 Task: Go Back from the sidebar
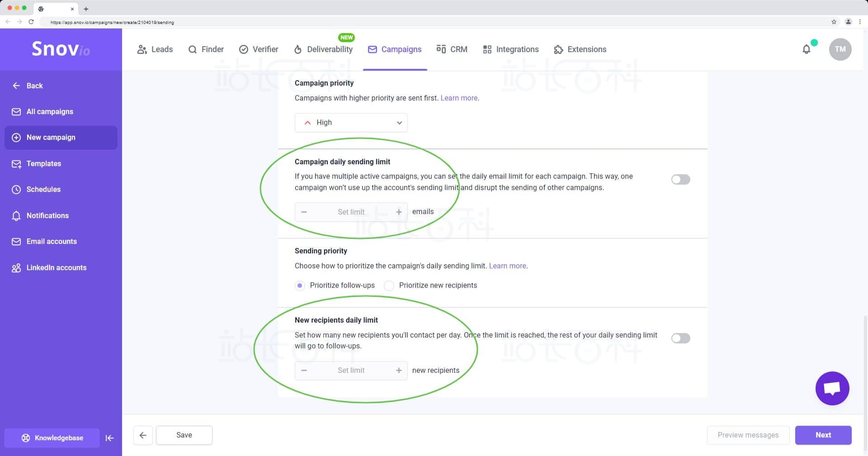pyautogui.click(x=28, y=85)
